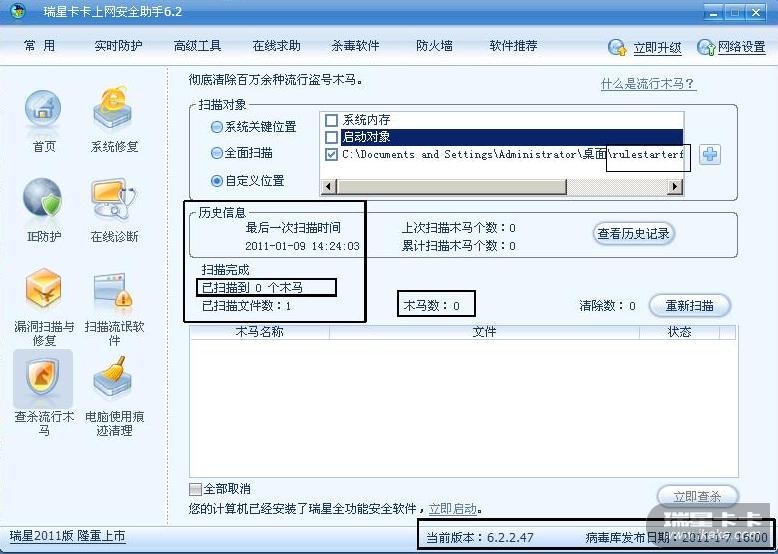Open the 实时防护 menu tab
Screen dimensions: 778x554
point(118,46)
